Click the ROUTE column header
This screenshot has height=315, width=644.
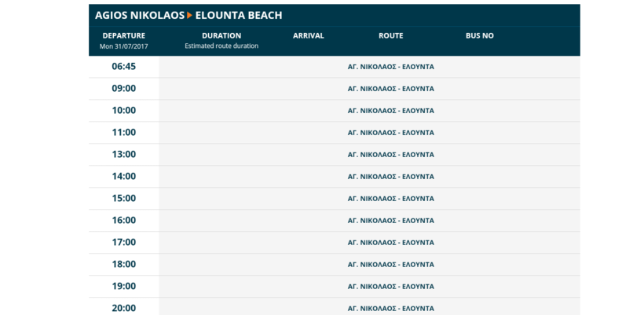[x=390, y=35]
